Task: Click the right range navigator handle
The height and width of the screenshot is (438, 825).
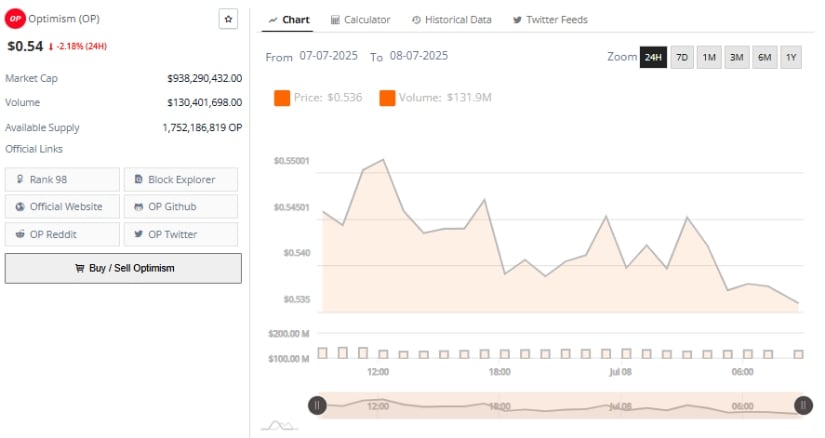Action: (x=803, y=405)
